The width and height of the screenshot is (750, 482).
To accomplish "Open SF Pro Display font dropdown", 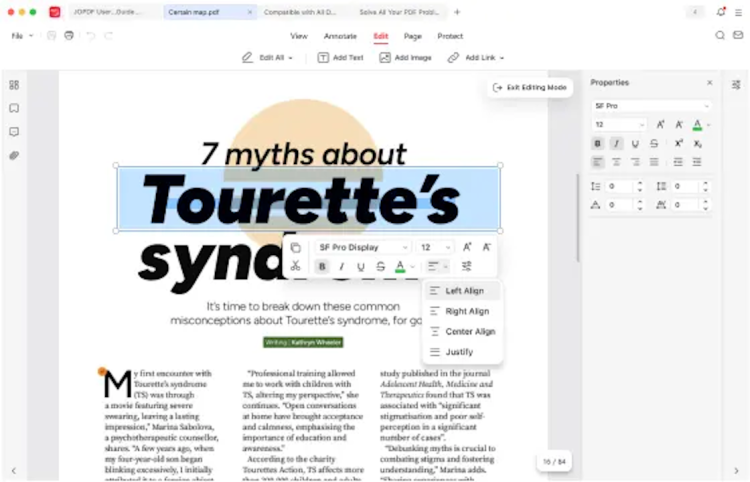I will pos(362,247).
